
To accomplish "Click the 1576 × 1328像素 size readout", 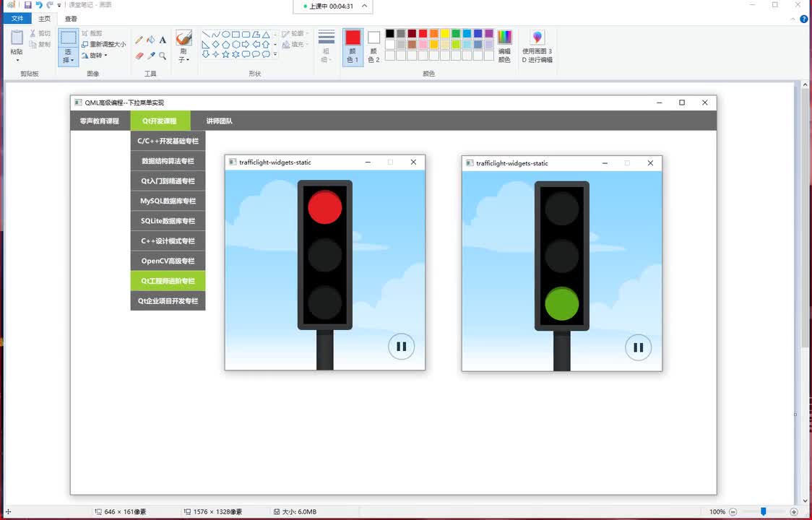I will pyautogui.click(x=217, y=512).
